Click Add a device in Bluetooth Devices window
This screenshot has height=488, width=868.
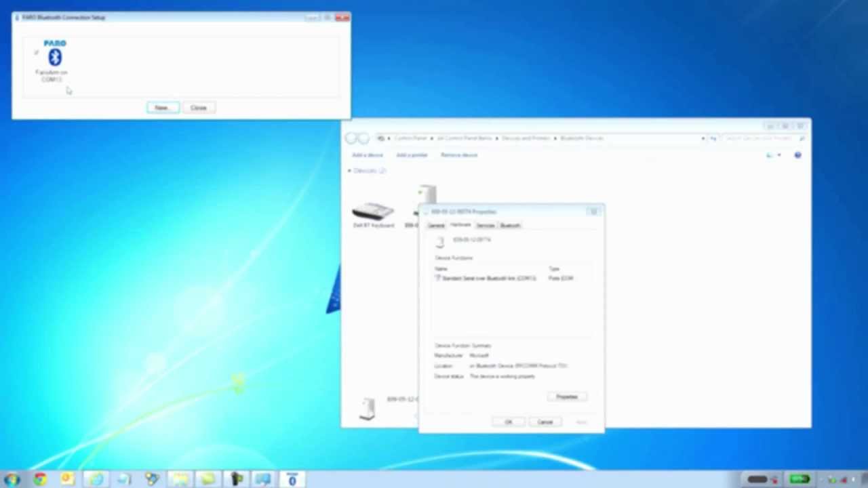point(368,155)
